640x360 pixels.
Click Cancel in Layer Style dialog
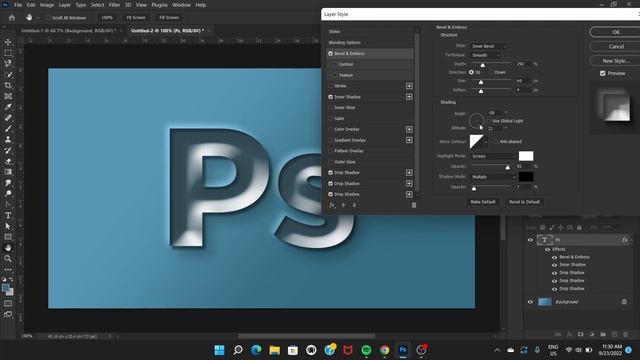[616, 47]
